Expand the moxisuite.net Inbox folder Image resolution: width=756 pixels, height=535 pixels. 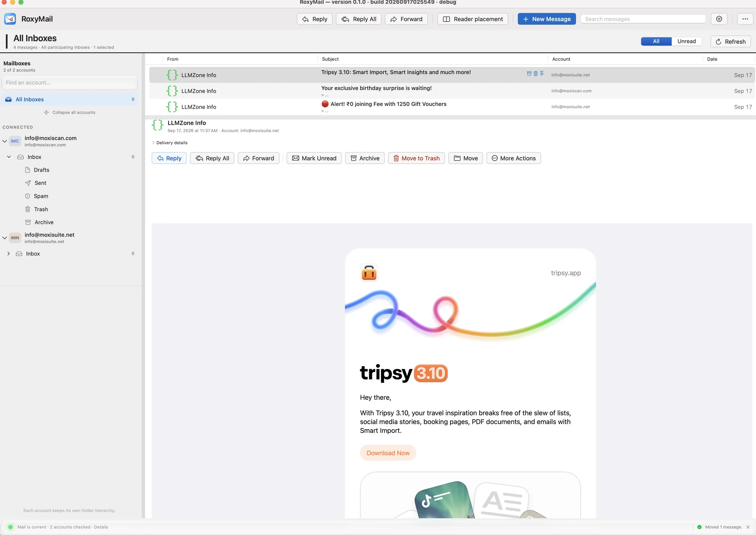pyautogui.click(x=9, y=254)
